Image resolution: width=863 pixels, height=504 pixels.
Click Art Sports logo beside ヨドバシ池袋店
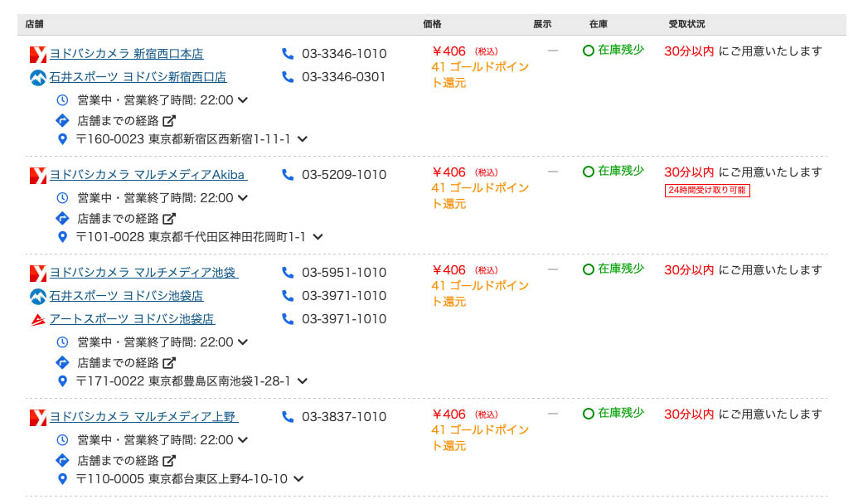pyautogui.click(x=38, y=320)
